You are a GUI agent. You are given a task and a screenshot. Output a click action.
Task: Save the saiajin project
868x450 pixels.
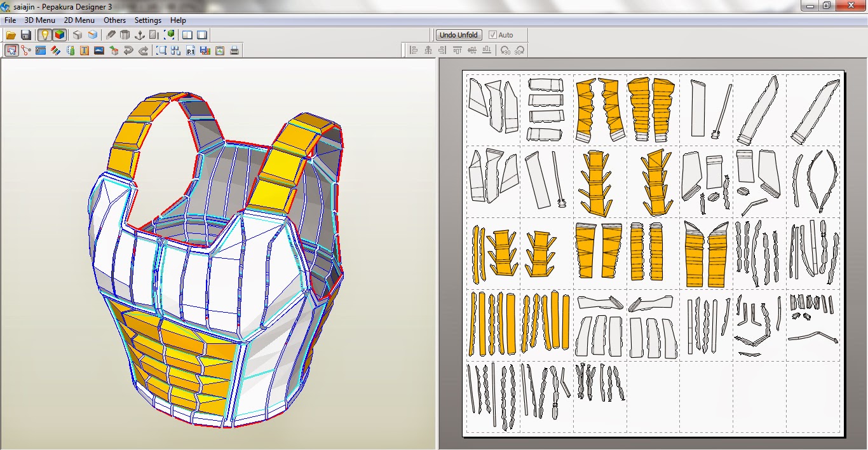pyautogui.click(x=26, y=35)
